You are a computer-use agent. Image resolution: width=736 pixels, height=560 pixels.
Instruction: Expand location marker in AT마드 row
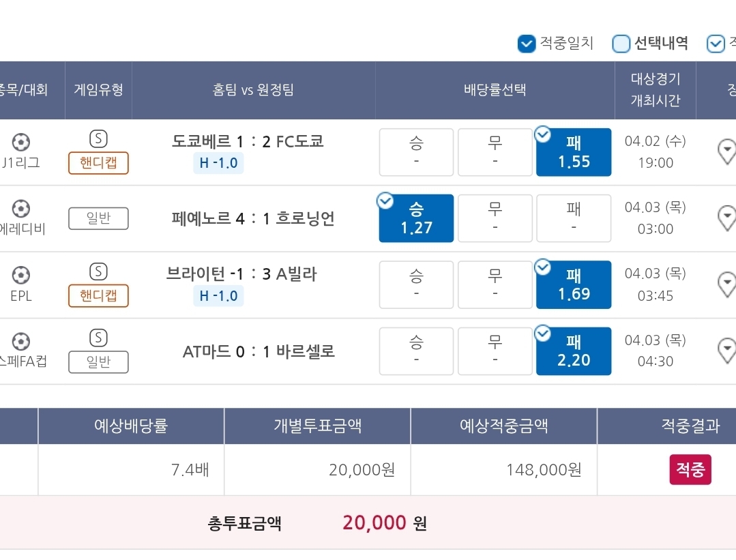pyautogui.click(x=726, y=351)
